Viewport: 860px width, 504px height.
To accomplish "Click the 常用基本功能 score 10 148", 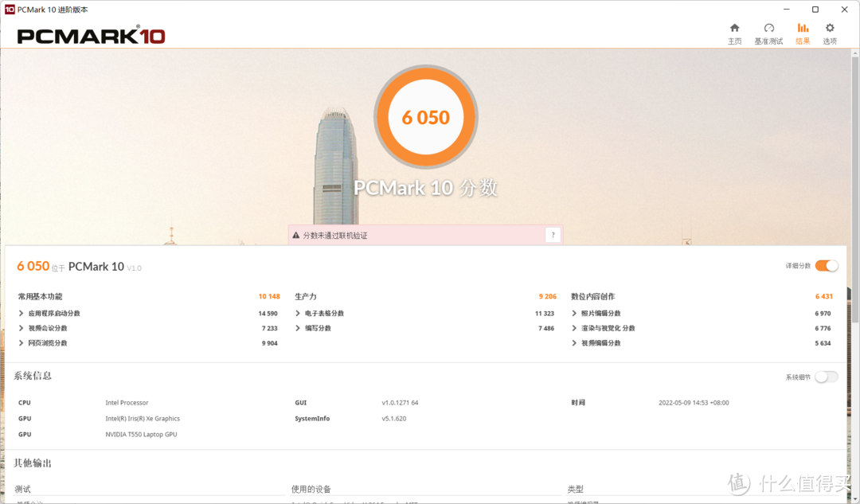I will pyautogui.click(x=269, y=296).
